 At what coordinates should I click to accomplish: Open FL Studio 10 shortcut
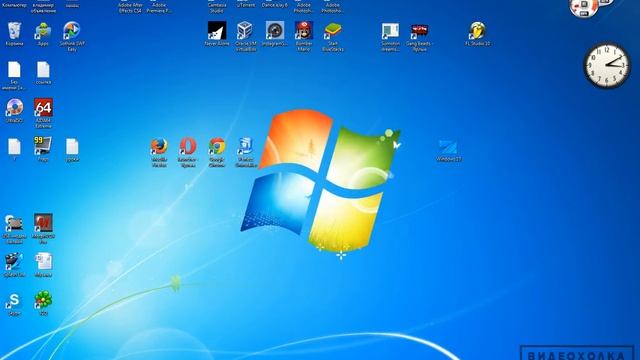[477, 31]
